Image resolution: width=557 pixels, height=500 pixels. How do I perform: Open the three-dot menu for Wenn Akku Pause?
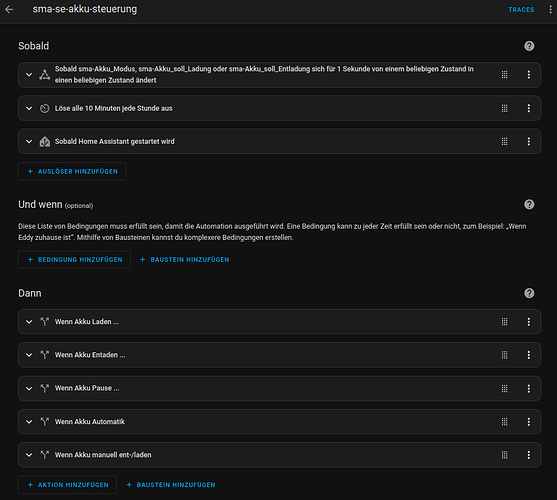[529, 388]
